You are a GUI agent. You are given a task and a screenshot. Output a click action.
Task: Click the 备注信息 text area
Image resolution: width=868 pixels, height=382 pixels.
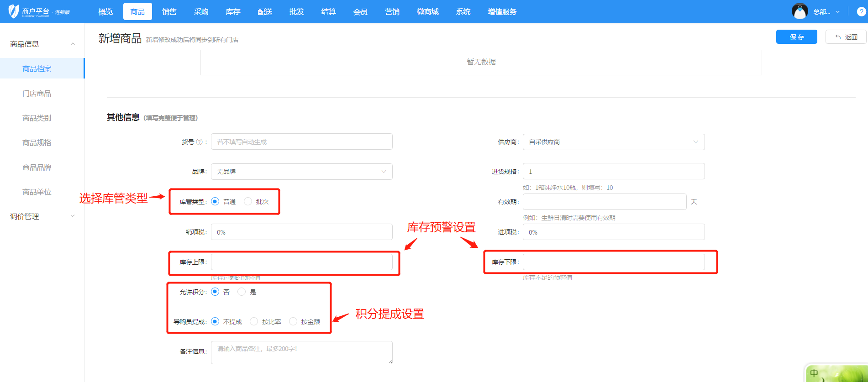pyautogui.click(x=301, y=352)
